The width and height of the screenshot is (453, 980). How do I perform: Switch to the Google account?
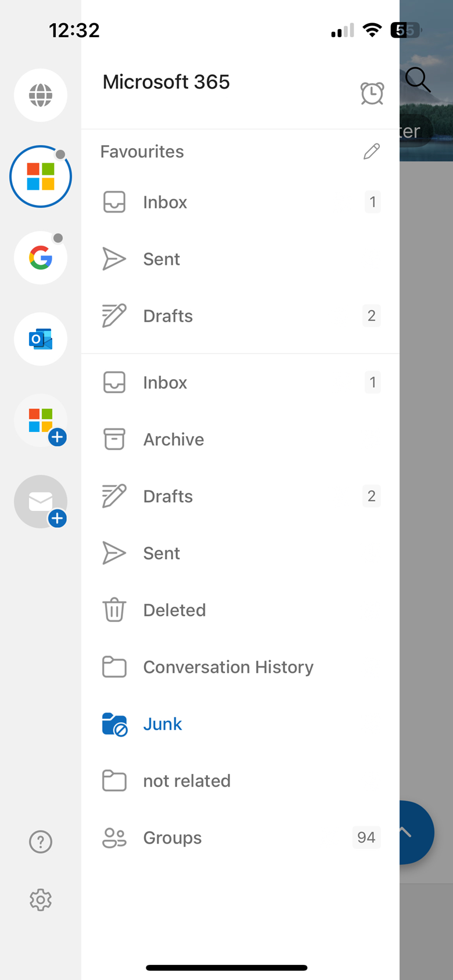pyautogui.click(x=41, y=258)
